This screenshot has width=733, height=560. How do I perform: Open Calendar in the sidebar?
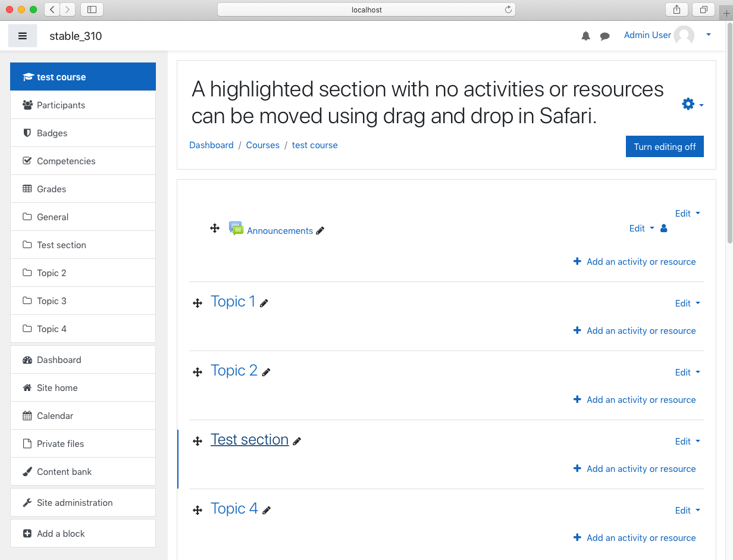pyautogui.click(x=83, y=416)
